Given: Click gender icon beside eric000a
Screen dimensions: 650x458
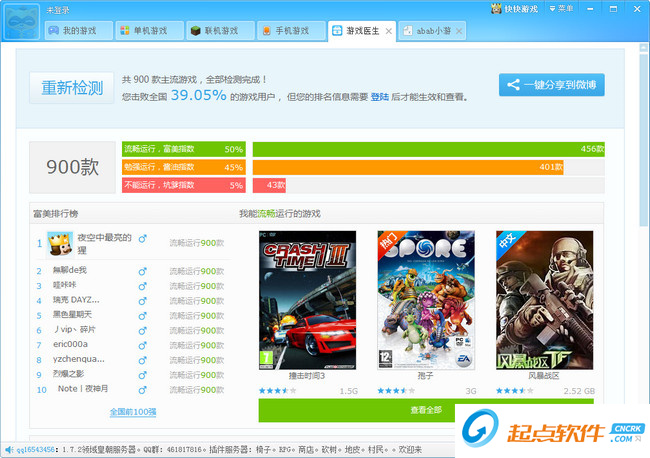Looking at the screenshot, I should pyautogui.click(x=142, y=346).
